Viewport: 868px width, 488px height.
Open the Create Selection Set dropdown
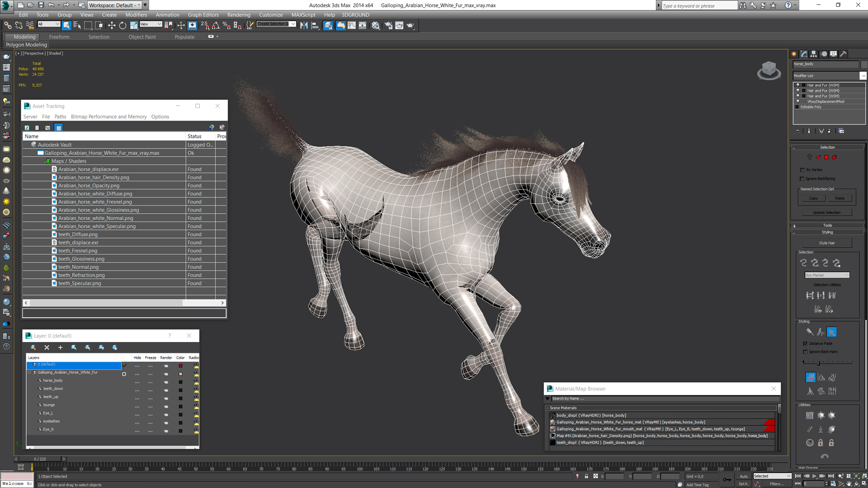click(293, 24)
